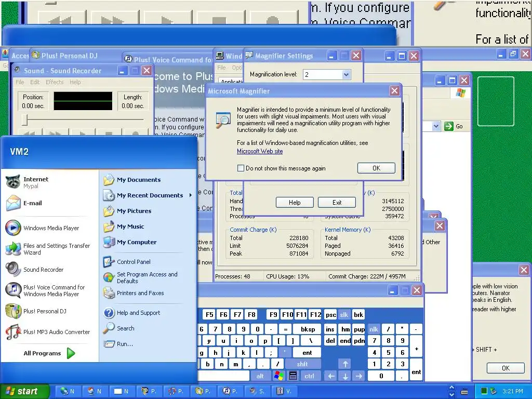Image resolution: width=532 pixels, height=399 pixels.
Task: Click the application menu key on On-Screen Keyboard
Action: click(x=293, y=376)
